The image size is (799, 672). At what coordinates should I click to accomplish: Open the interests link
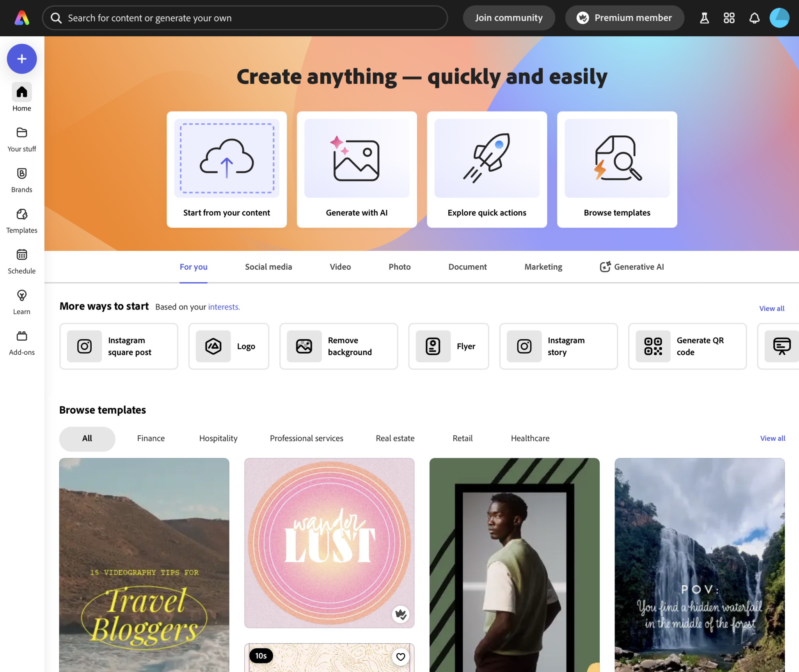(224, 307)
